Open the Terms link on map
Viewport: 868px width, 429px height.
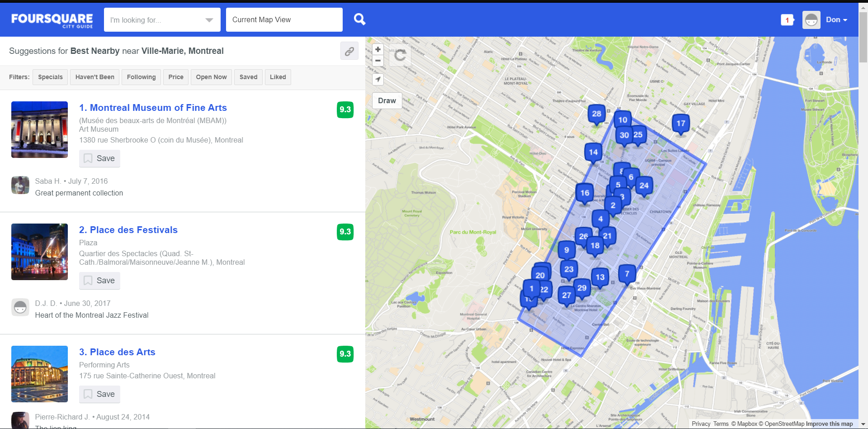pyautogui.click(x=721, y=424)
